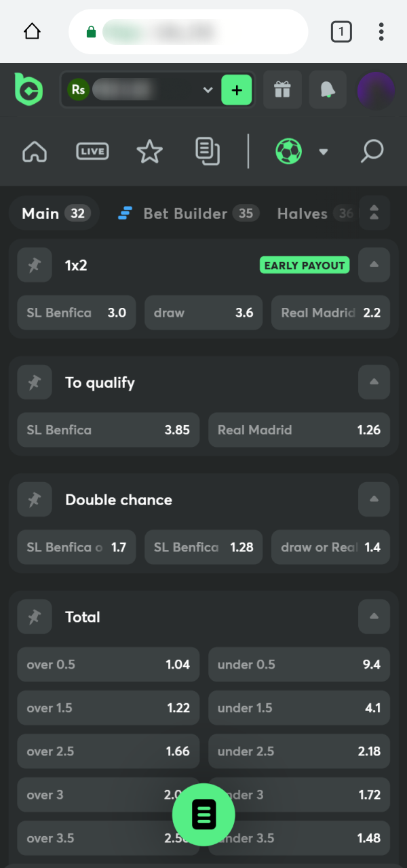Pin the 1x2 market

(35, 265)
